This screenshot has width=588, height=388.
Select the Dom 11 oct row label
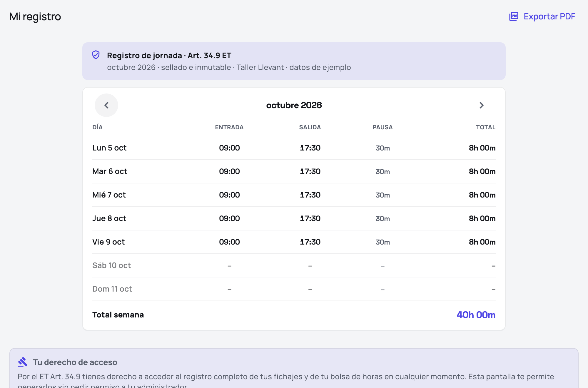112,289
